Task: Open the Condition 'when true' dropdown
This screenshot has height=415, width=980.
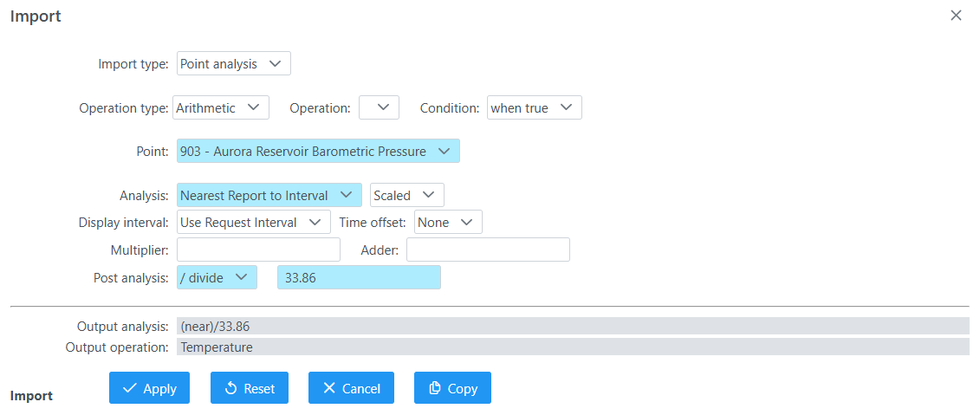Action: [535, 107]
